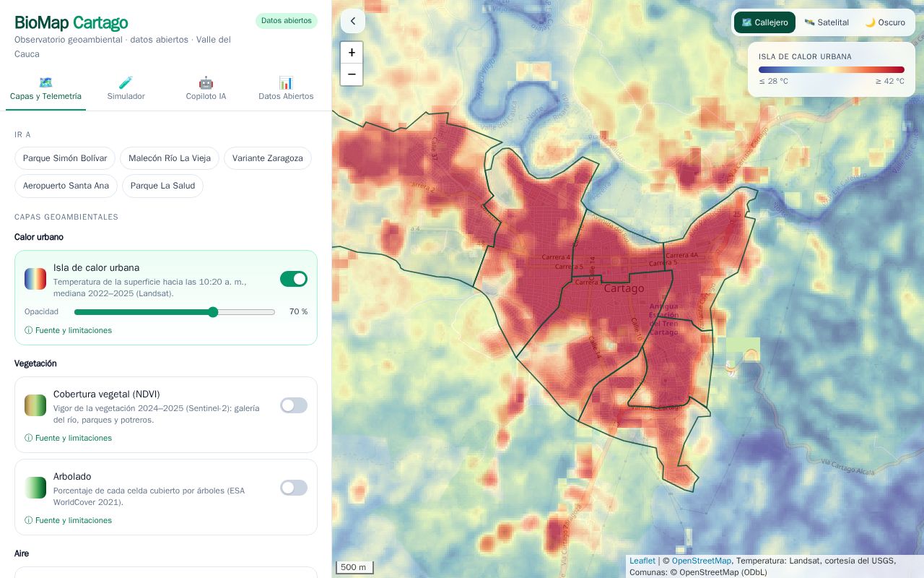Click the Isla de calor urbana color icon
This screenshot has height=578, width=924.
click(35, 279)
